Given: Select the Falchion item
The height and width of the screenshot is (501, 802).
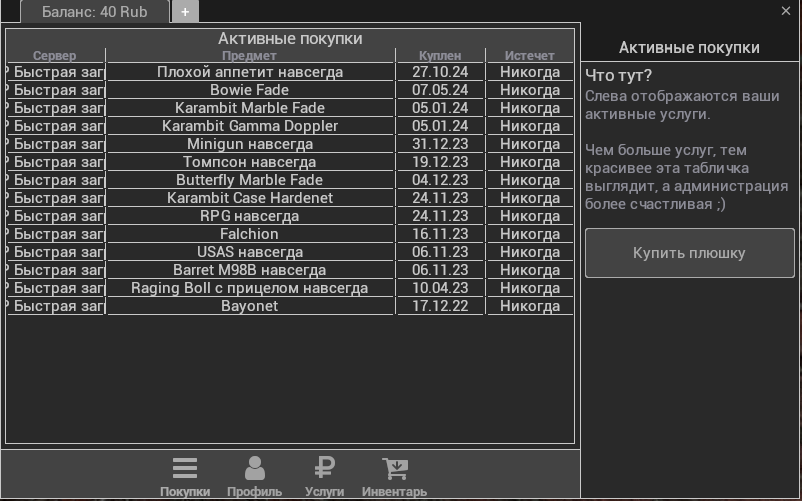Looking at the screenshot, I should [250, 234].
